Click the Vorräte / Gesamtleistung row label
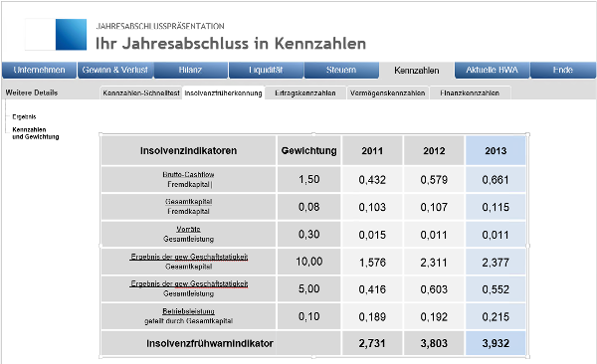Viewport: 597px width, 364px height. [x=188, y=234]
